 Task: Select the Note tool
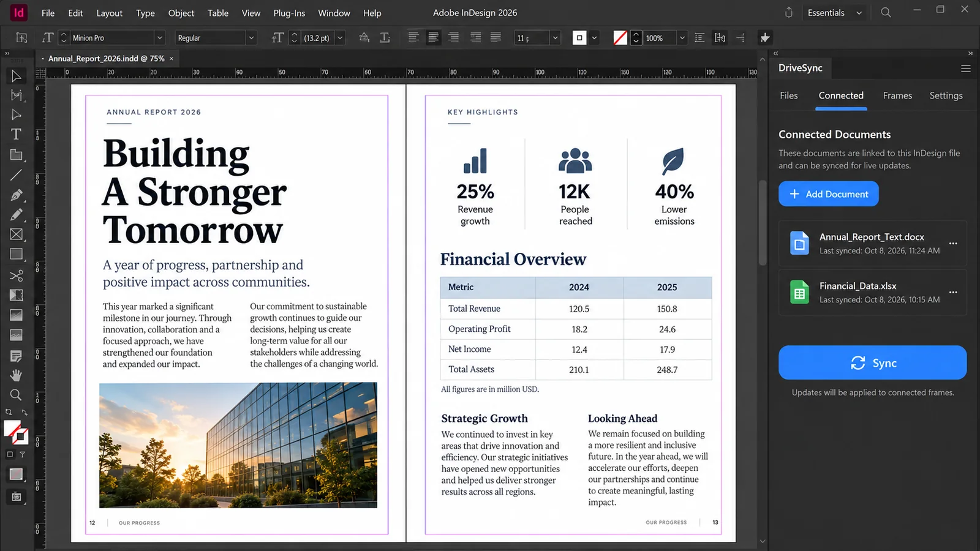click(x=16, y=356)
